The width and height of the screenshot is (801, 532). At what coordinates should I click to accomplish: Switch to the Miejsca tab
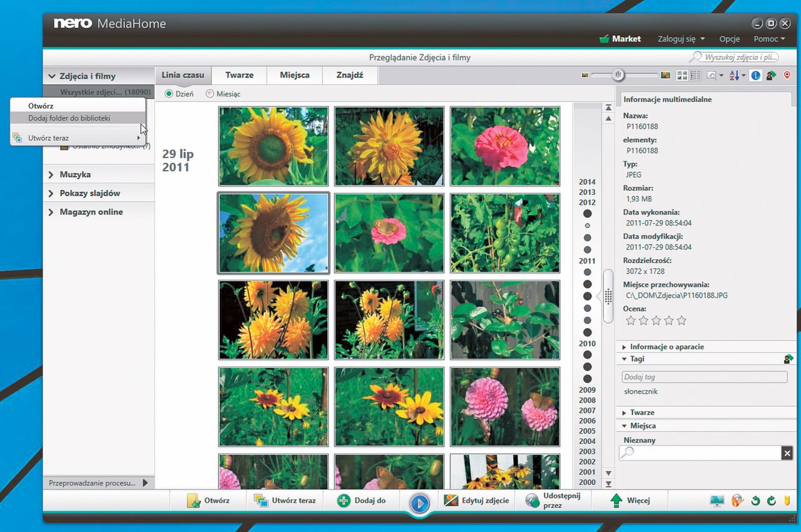[x=294, y=75]
